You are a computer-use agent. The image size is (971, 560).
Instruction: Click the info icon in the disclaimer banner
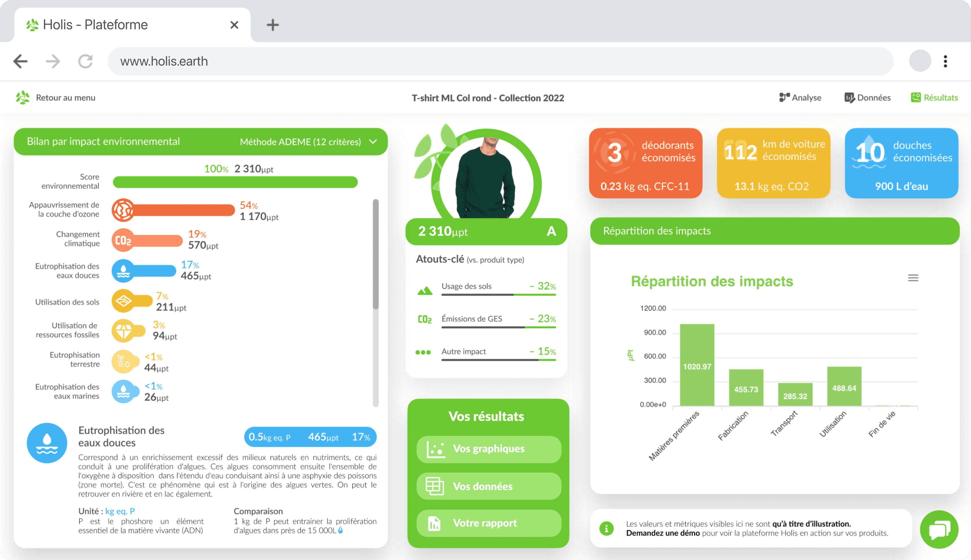tap(607, 528)
